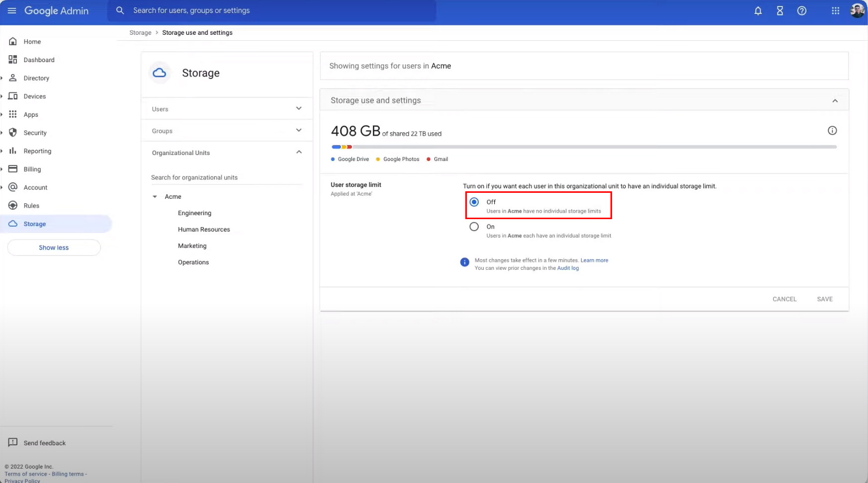Open the notifications bell
Viewport: 868px width, 483px height.
point(758,11)
